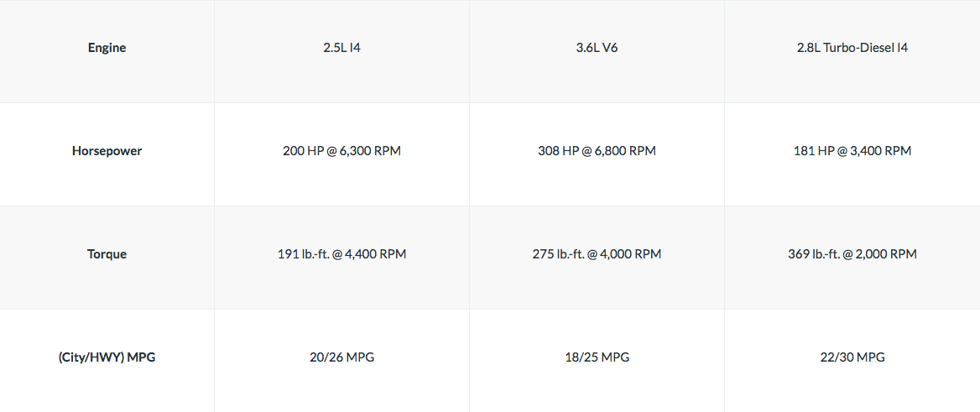This screenshot has height=412, width=980.
Task: Click the word Horsepower
Action: click(x=107, y=151)
